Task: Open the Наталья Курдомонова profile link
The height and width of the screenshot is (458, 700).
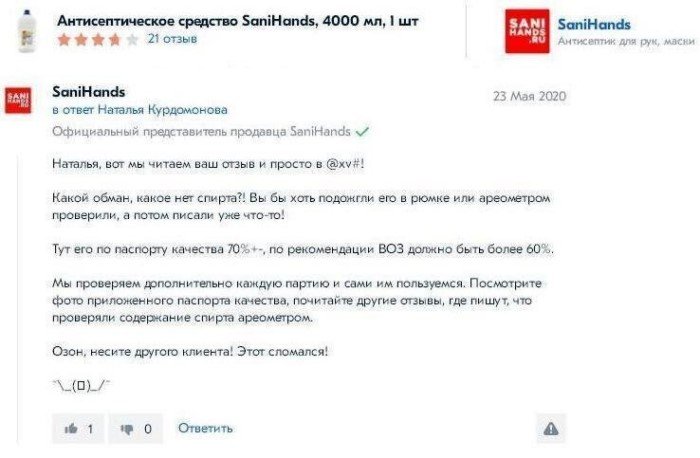Action: pyautogui.click(x=162, y=110)
